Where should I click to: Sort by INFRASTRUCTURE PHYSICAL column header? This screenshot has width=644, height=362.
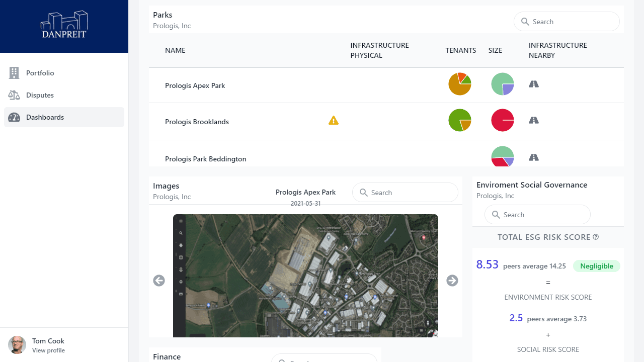pos(380,50)
